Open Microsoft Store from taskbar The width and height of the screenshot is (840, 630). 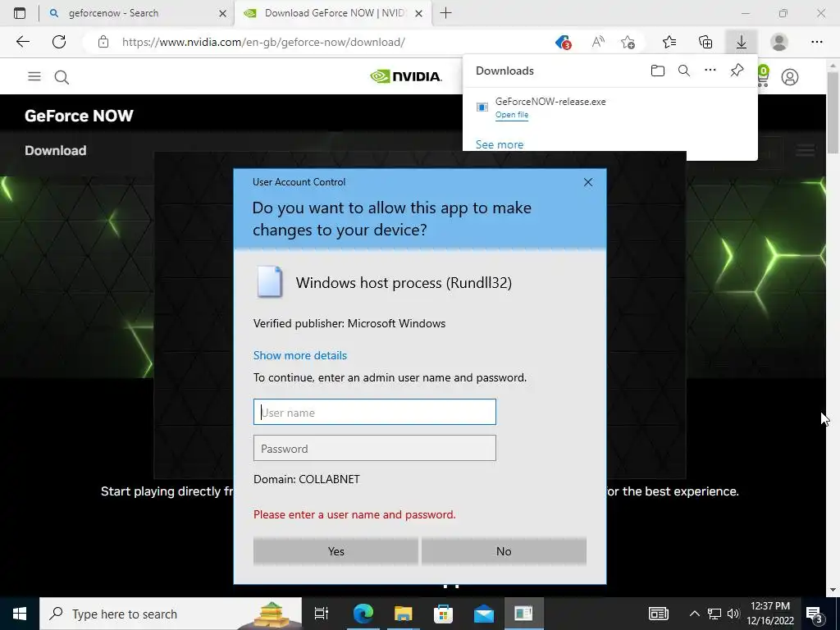[x=444, y=614]
